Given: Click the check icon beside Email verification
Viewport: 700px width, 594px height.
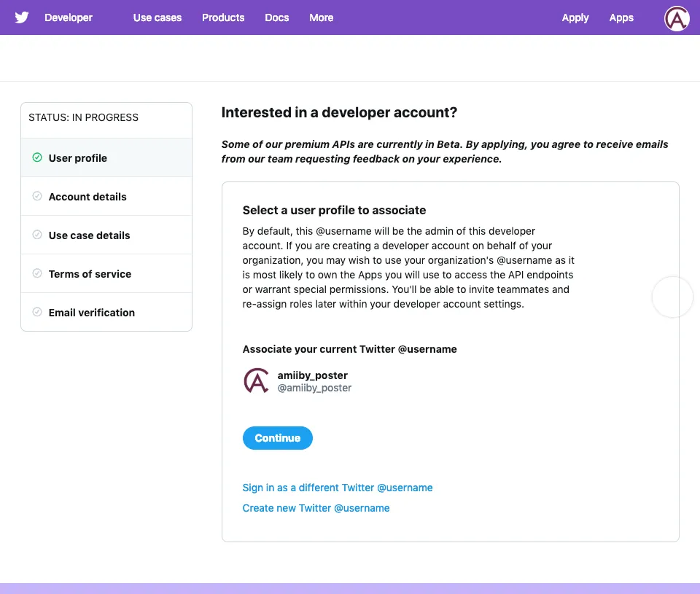Looking at the screenshot, I should (37, 312).
